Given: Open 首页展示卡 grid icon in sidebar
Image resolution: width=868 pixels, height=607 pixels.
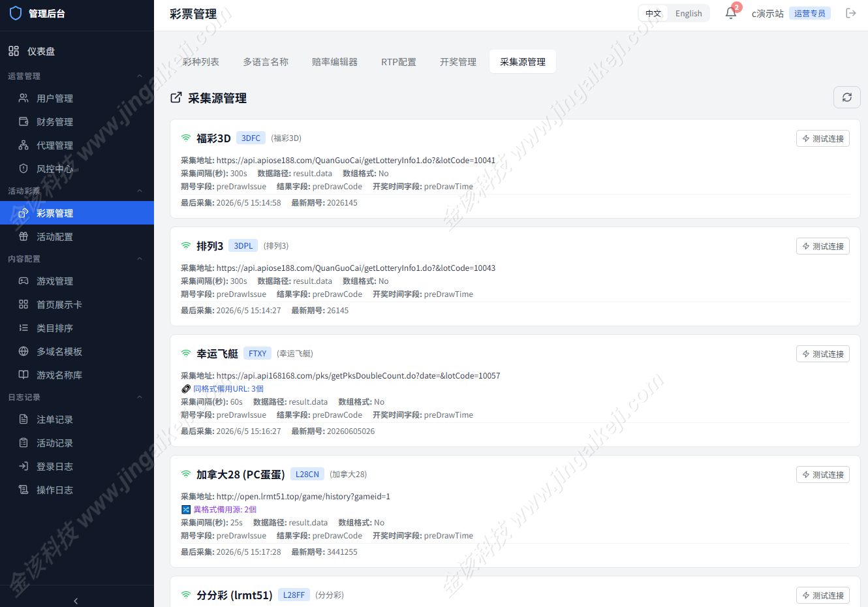Looking at the screenshot, I should (x=23, y=304).
